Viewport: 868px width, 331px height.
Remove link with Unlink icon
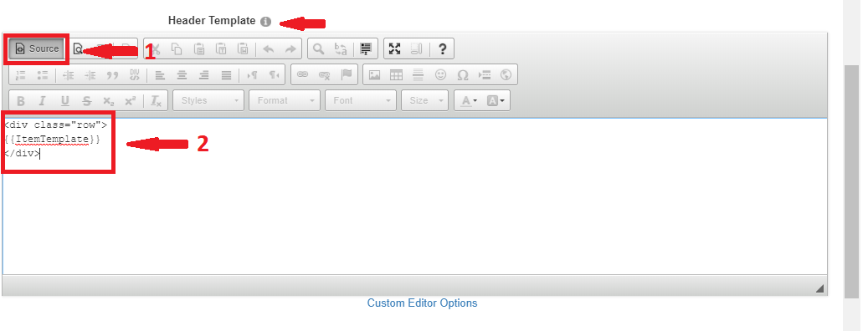[x=325, y=74]
